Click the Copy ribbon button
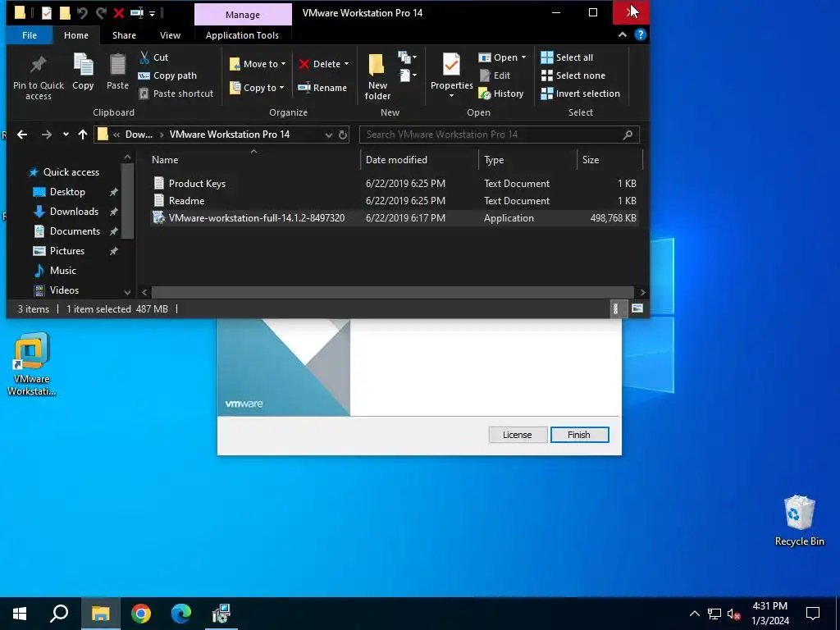840x630 pixels. coord(83,72)
